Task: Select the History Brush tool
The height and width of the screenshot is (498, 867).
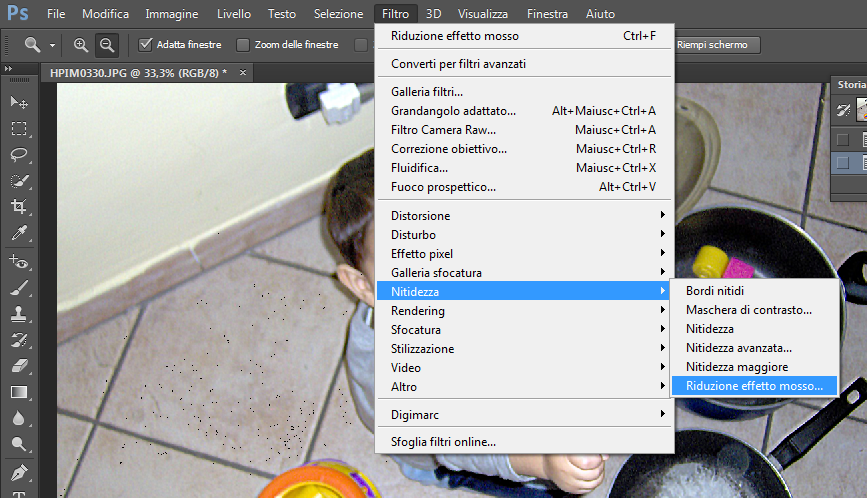Action: click(19, 340)
